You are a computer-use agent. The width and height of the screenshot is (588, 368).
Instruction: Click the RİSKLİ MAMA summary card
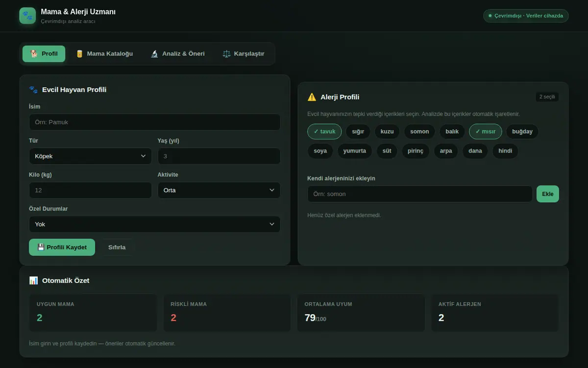[227, 313]
